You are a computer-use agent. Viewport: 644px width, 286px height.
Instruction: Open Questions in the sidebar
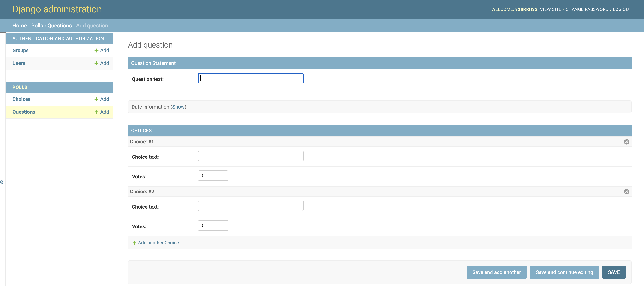[24, 112]
